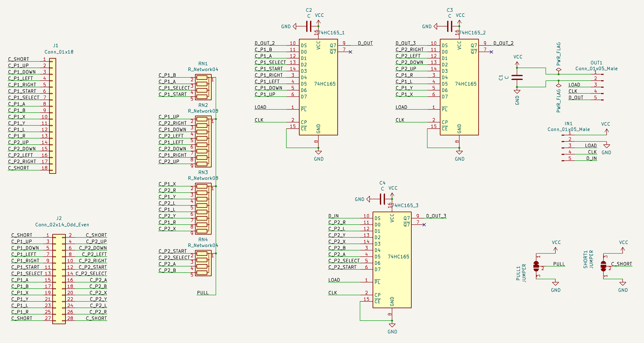Click the VCC power arrow above C2
This screenshot has height=343, width=644.
pos(318,22)
